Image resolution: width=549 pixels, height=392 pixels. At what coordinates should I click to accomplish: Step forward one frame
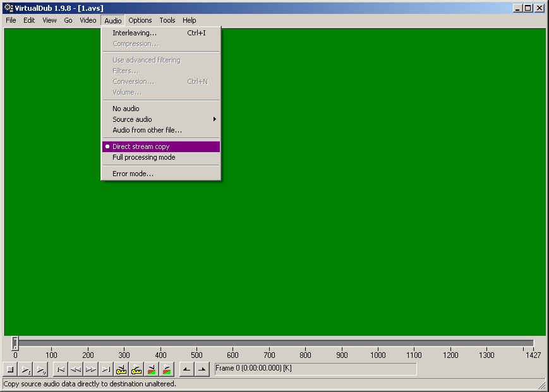91,369
